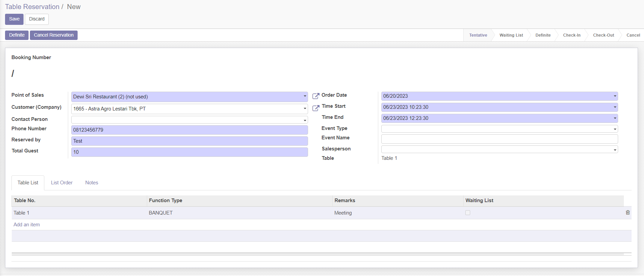644x276 pixels.
Task: Select the Waiting List status stage
Action: point(511,35)
